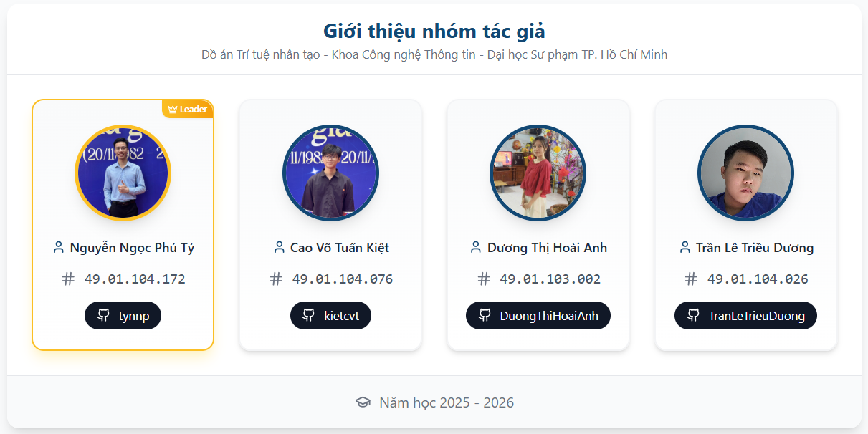Go to TranLeTrieuDuong GitHub page
This screenshot has width=868, height=434.
(x=745, y=316)
